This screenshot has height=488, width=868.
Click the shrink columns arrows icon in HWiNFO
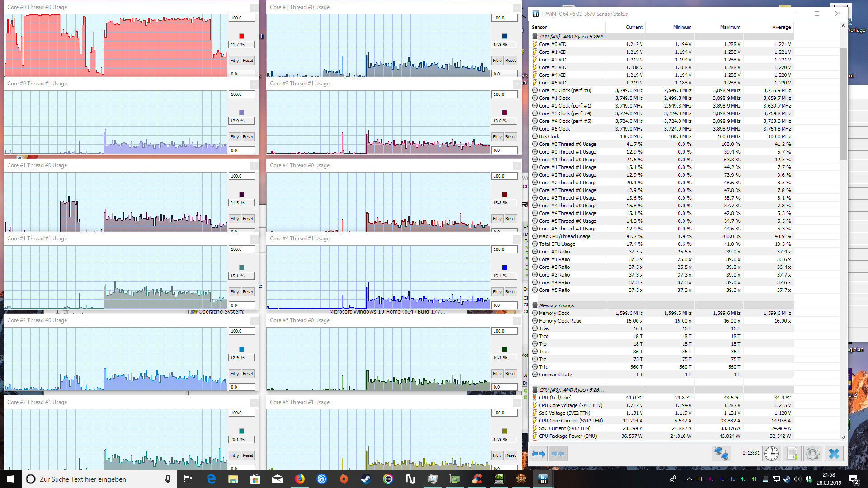coord(558,454)
